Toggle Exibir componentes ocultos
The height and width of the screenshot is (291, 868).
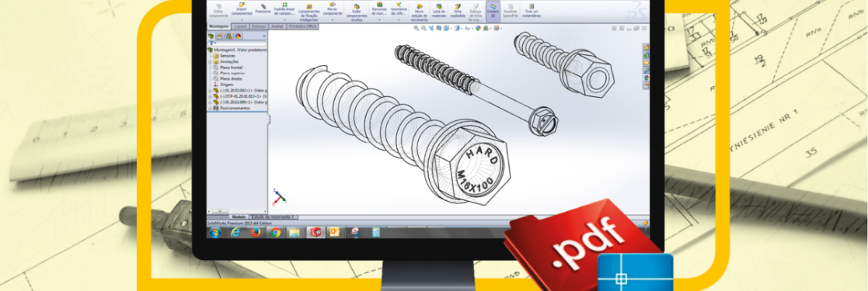(x=357, y=11)
